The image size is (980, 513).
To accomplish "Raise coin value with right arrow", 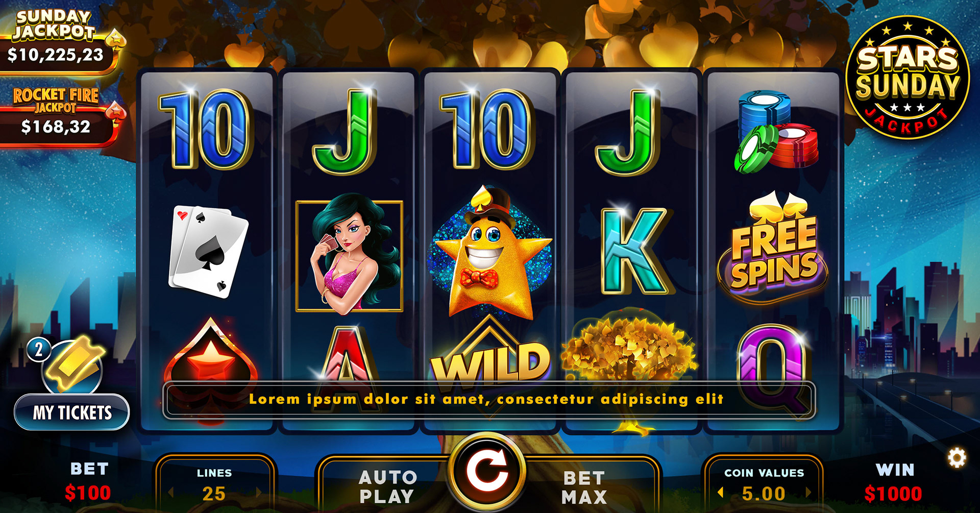I will [808, 493].
